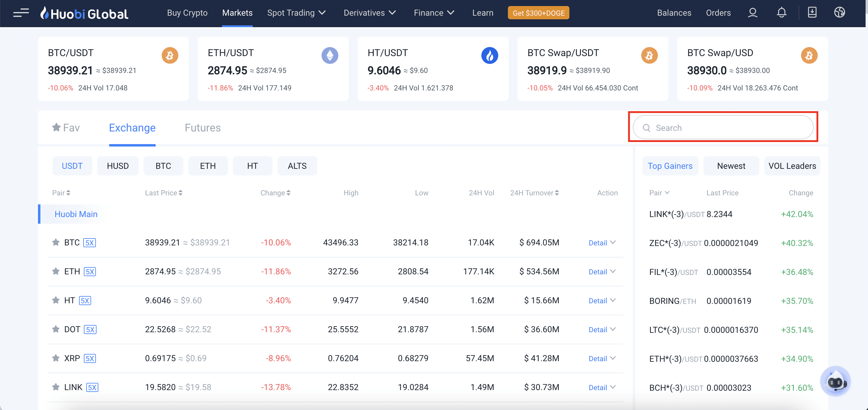Switch to the Exchange tab
The width and height of the screenshot is (868, 410).
point(132,127)
